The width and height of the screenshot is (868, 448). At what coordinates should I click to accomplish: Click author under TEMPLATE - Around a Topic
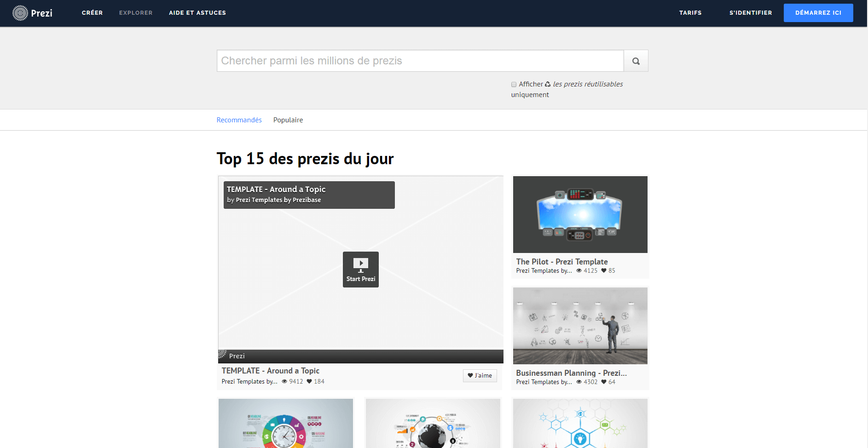249,382
